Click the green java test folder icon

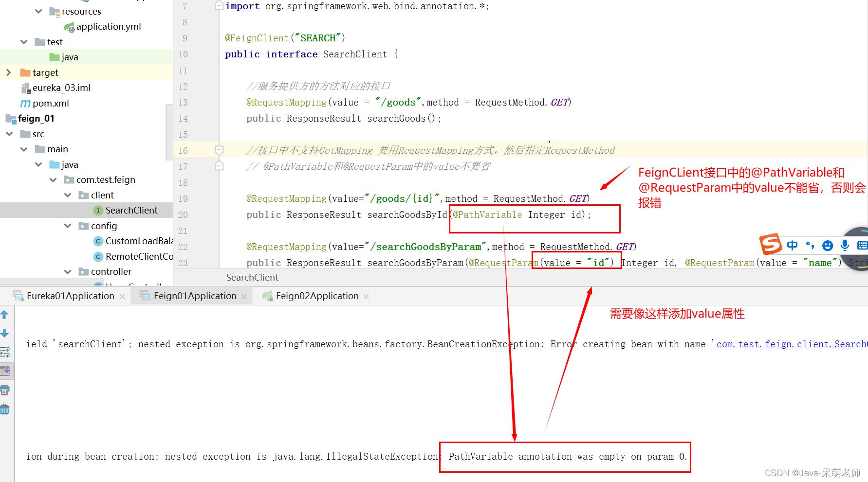(55, 57)
